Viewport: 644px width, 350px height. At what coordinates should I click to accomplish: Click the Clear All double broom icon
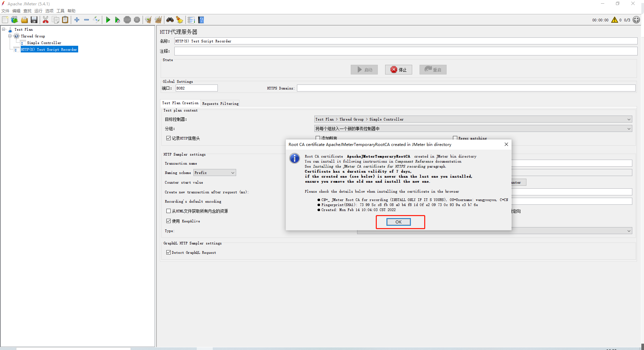coord(158,20)
